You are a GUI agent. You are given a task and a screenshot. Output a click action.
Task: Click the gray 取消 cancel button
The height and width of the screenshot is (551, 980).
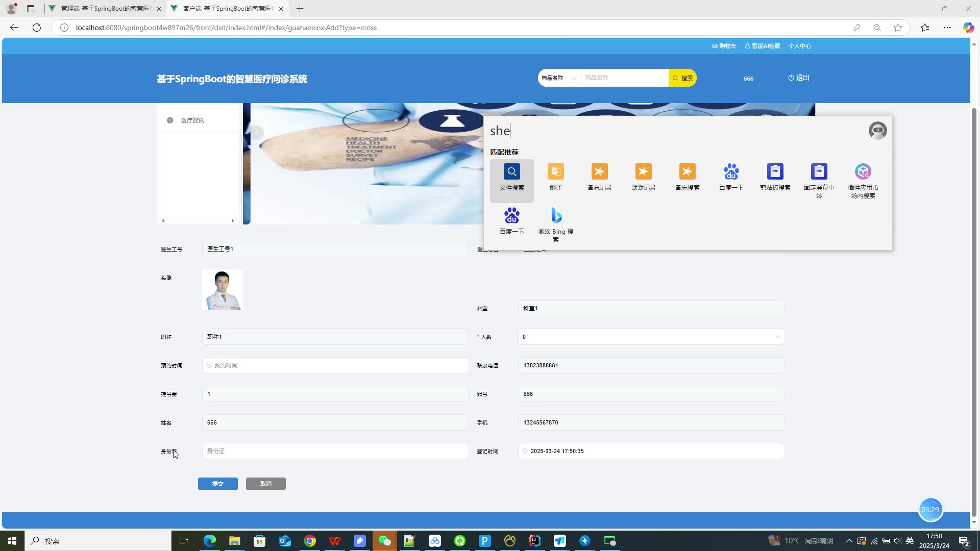265,484
